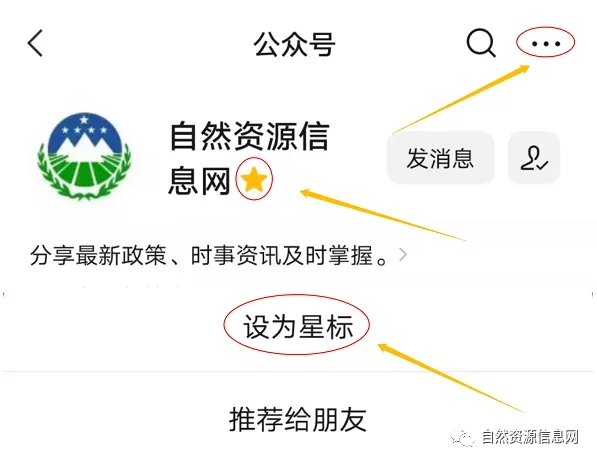This screenshot has width=597, height=463.
Task: Click the 自然资源信息网 watermark text
Action: coord(530,437)
